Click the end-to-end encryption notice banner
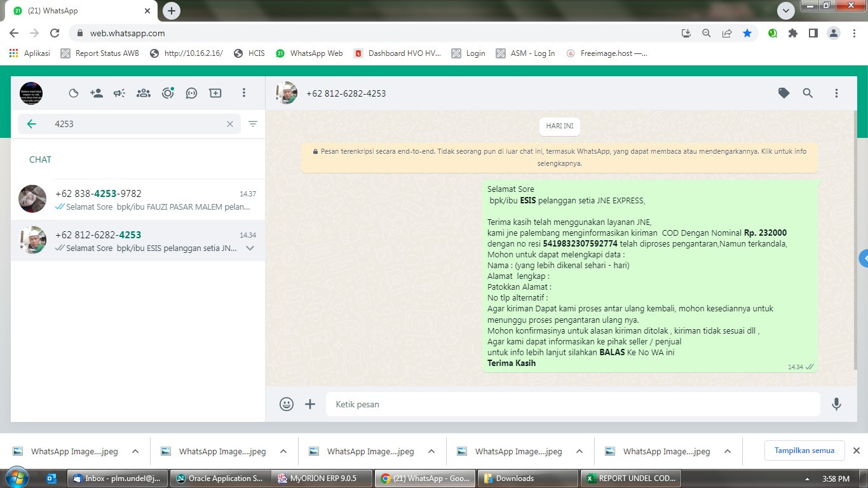The width and height of the screenshot is (868, 488). tap(560, 157)
